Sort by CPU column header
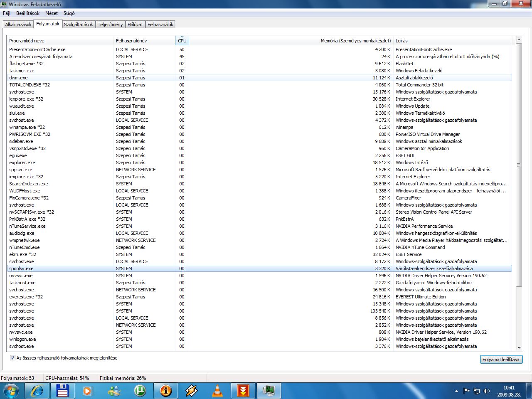The image size is (532, 399). coord(182,41)
